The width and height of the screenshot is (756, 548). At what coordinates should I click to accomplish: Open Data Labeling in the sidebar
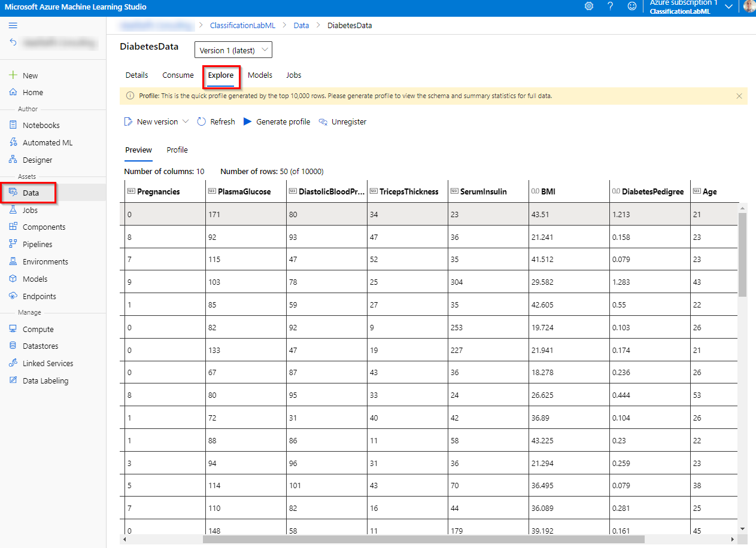tap(45, 380)
